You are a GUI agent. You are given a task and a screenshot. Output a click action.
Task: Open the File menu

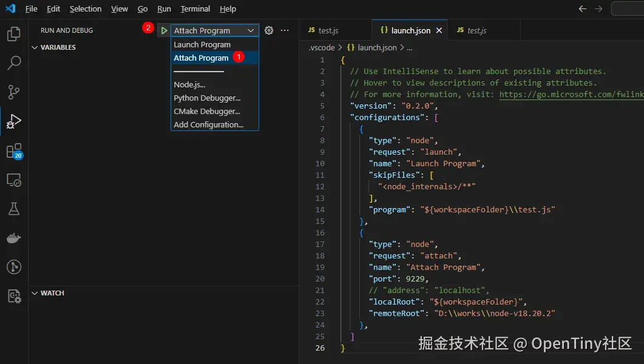point(31,8)
